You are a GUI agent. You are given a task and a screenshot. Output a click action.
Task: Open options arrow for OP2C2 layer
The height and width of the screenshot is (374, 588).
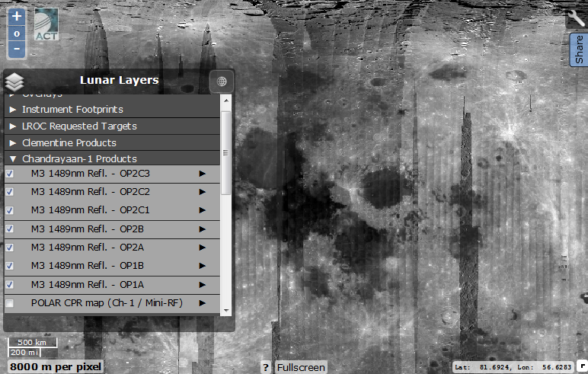coord(202,192)
